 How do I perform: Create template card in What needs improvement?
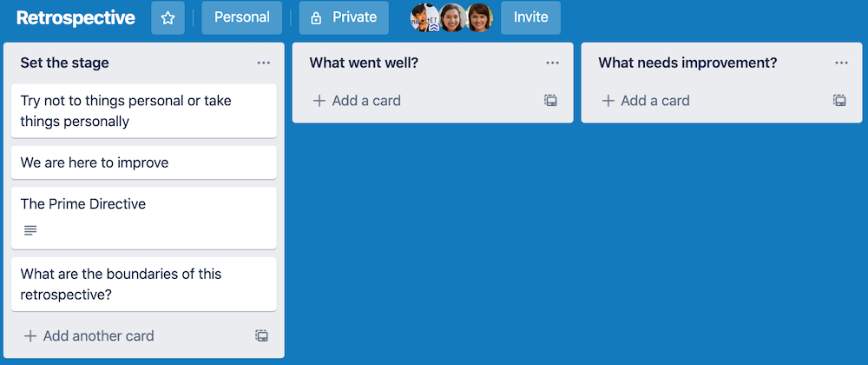[x=839, y=100]
